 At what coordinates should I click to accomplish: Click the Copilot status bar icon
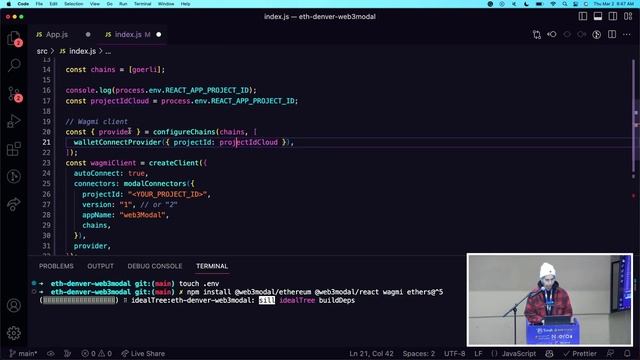point(549,353)
